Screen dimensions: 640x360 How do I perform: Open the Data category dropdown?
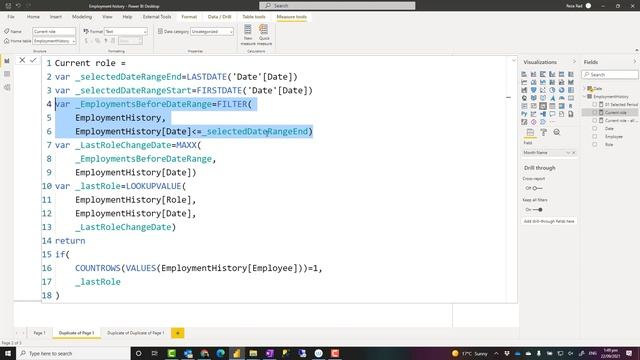point(212,31)
